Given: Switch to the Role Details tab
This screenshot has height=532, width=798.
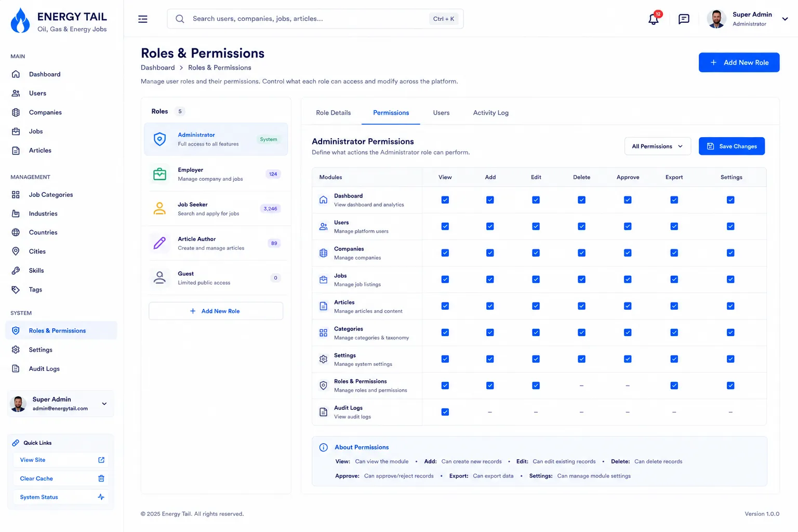Looking at the screenshot, I should click(334, 113).
